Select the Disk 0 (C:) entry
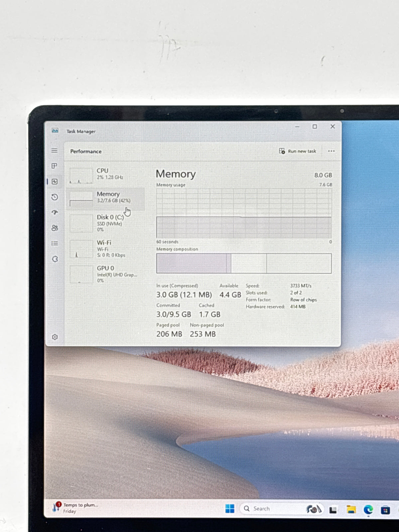Viewport: 399px width, 532px height. [105, 223]
